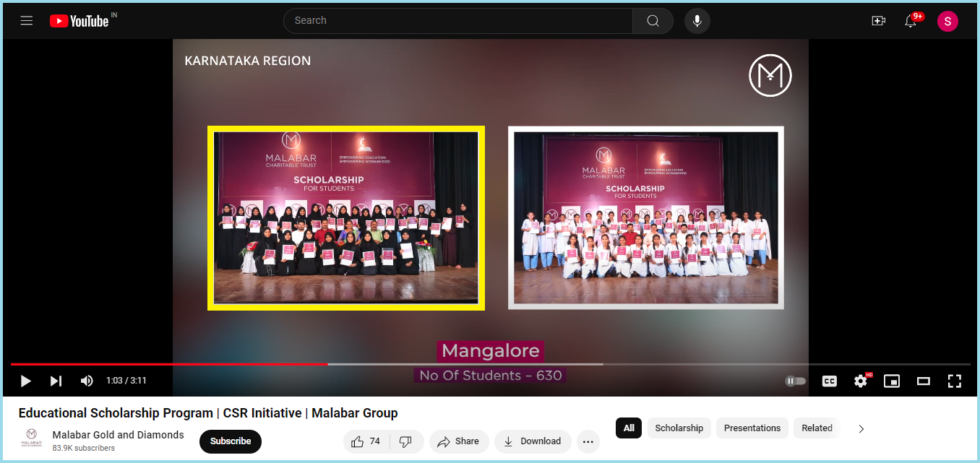Subscribe to the channel

[231, 441]
